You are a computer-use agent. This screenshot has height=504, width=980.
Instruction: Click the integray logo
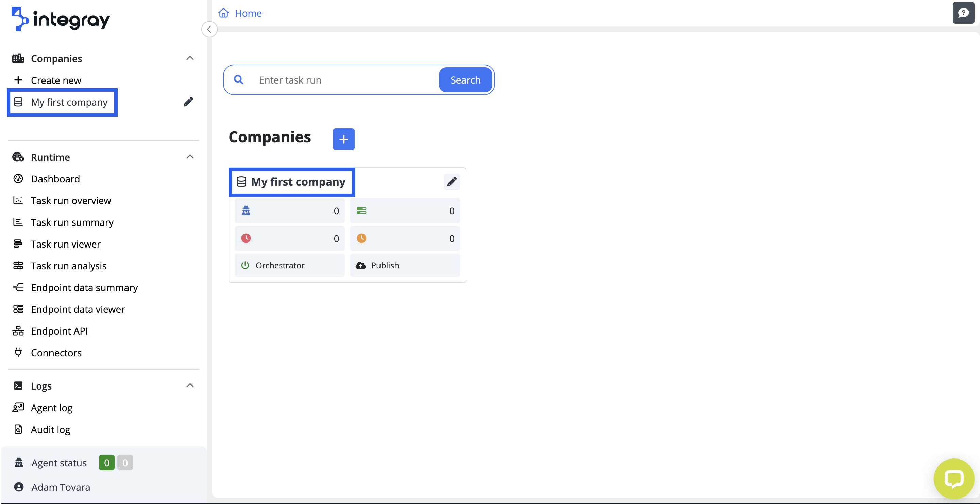[61, 19]
